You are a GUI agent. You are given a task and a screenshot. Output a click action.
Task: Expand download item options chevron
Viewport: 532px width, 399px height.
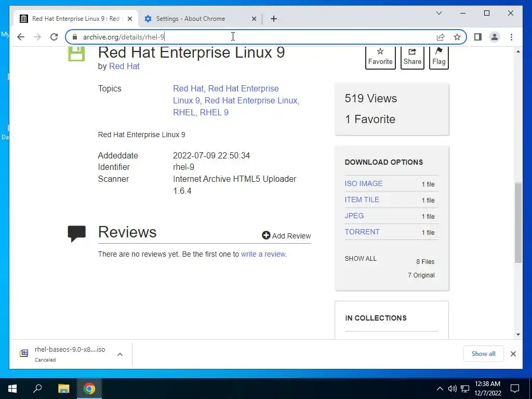click(x=120, y=354)
